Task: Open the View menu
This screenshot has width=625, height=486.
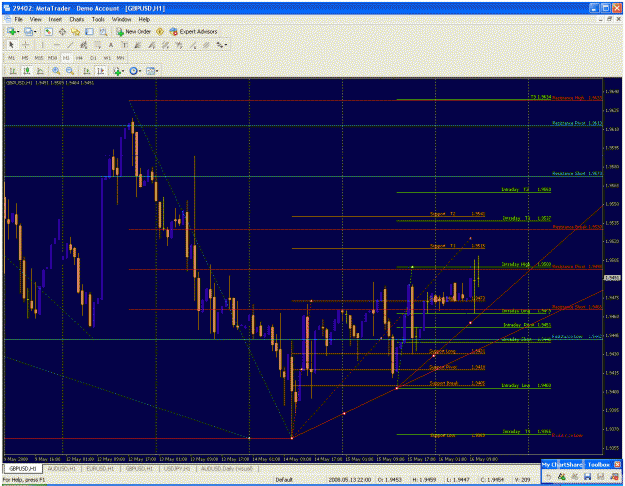Action: click(35, 19)
